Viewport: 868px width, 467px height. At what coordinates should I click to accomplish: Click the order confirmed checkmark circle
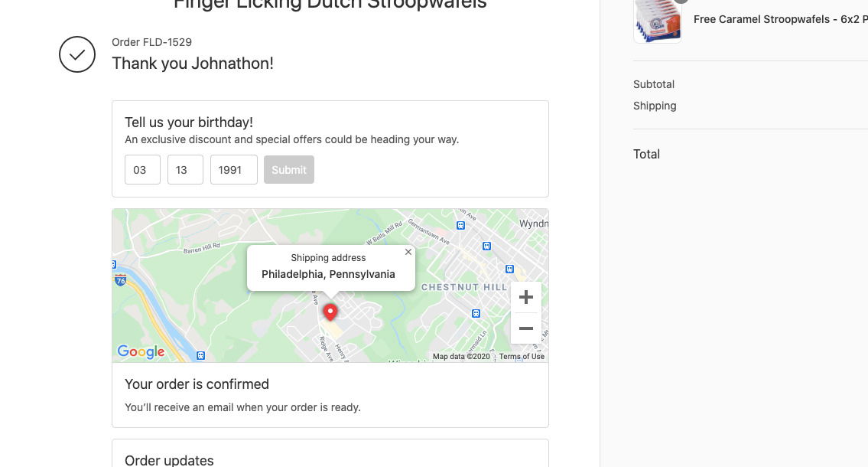click(x=77, y=54)
